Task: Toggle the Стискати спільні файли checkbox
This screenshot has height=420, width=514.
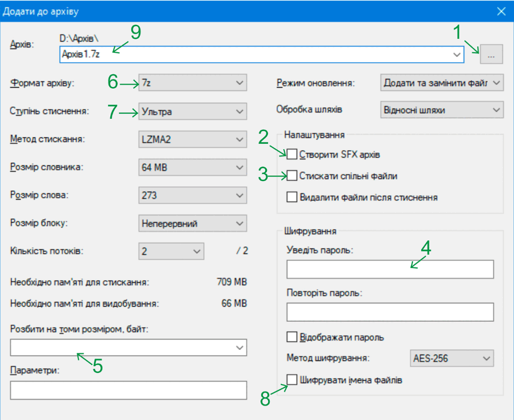Action: click(292, 176)
